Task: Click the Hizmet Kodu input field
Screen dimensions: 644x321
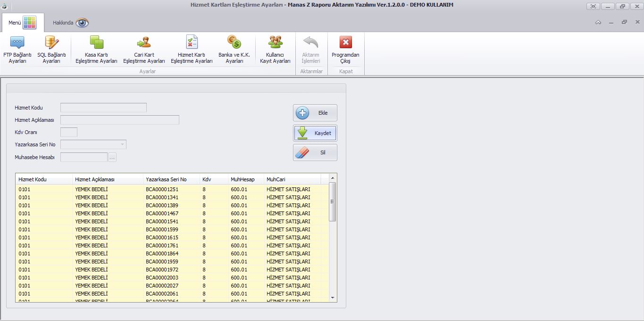Action: [x=103, y=108]
